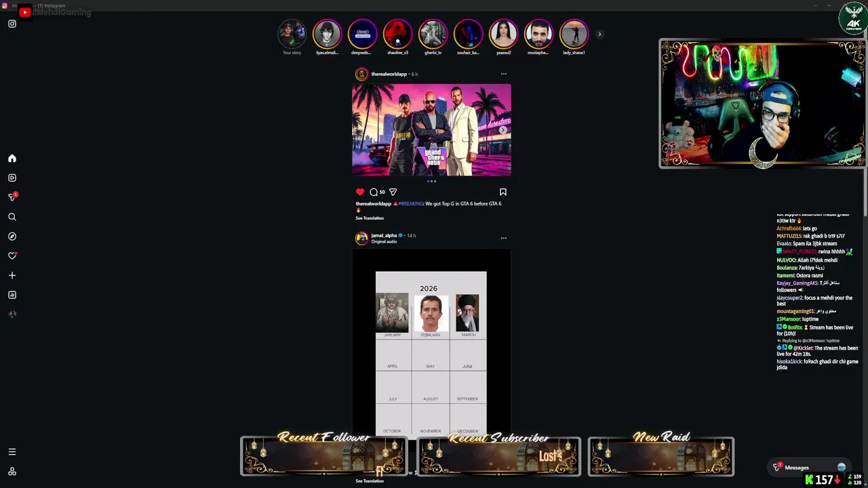The width and height of the screenshot is (868, 488).
Task: Open zouhair_ka story
Action: pyautogui.click(x=468, y=35)
